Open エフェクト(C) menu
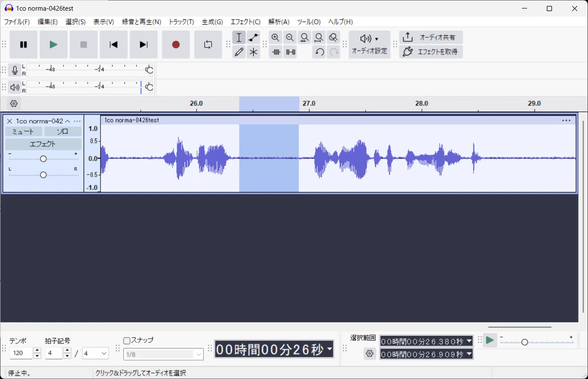The height and width of the screenshot is (379, 588). click(245, 22)
